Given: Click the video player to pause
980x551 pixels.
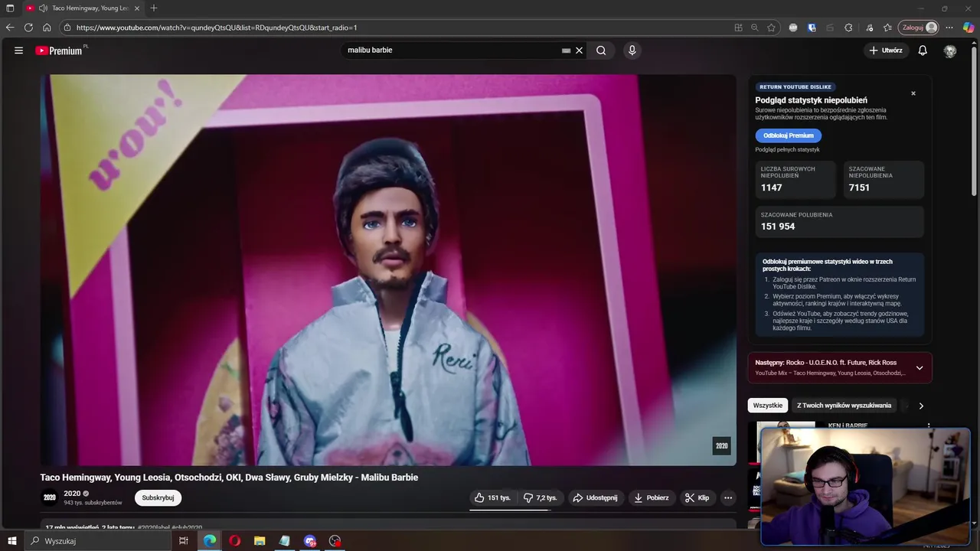Looking at the screenshot, I should pyautogui.click(x=388, y=269).
